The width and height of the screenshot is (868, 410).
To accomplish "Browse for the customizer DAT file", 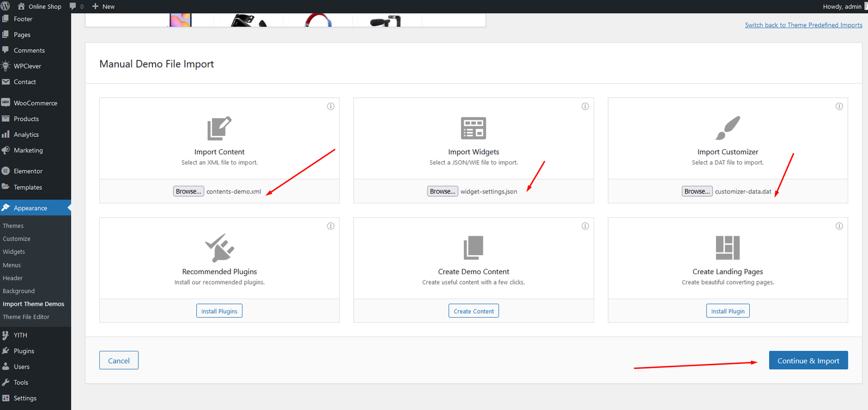I will pos(697,191).
